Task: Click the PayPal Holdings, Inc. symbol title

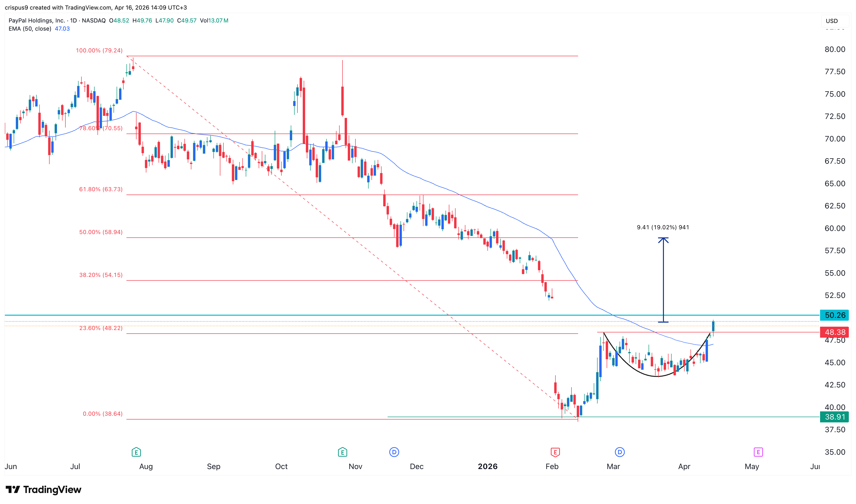Action: (x=36, y=20)
